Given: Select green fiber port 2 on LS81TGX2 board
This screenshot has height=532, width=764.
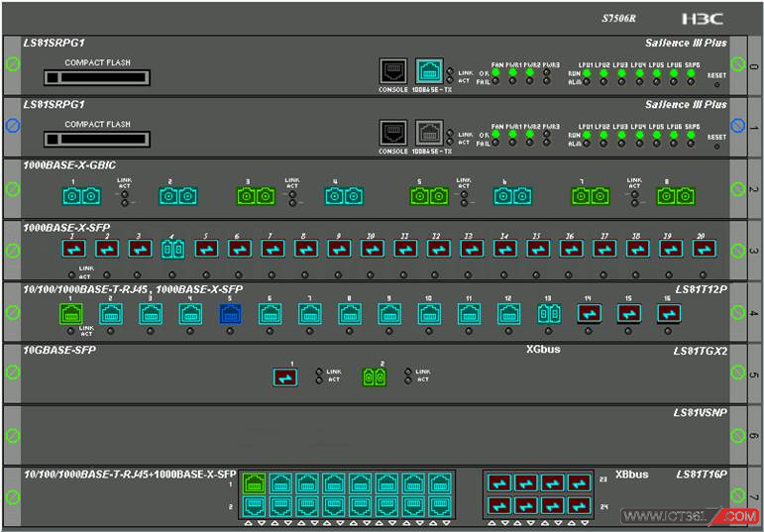Looking at the screenshot, I should click(x=375, y=376).
